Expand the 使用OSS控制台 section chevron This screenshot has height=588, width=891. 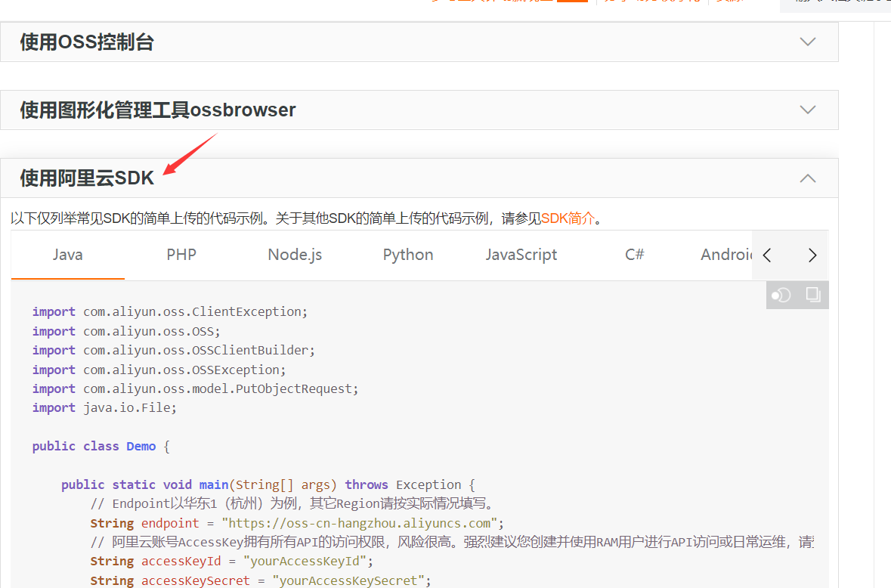coord(807,42)
